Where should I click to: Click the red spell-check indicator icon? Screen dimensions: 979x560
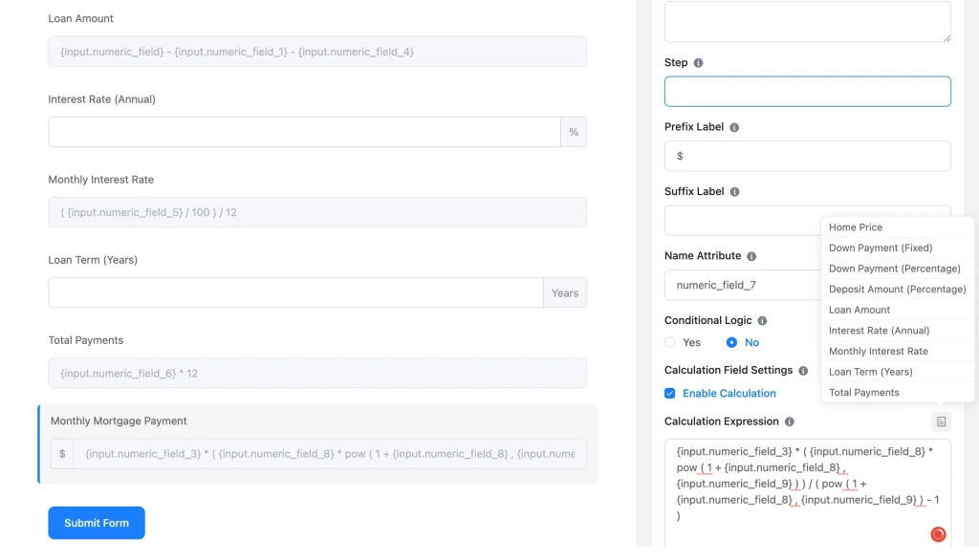[x=938, y=534]
